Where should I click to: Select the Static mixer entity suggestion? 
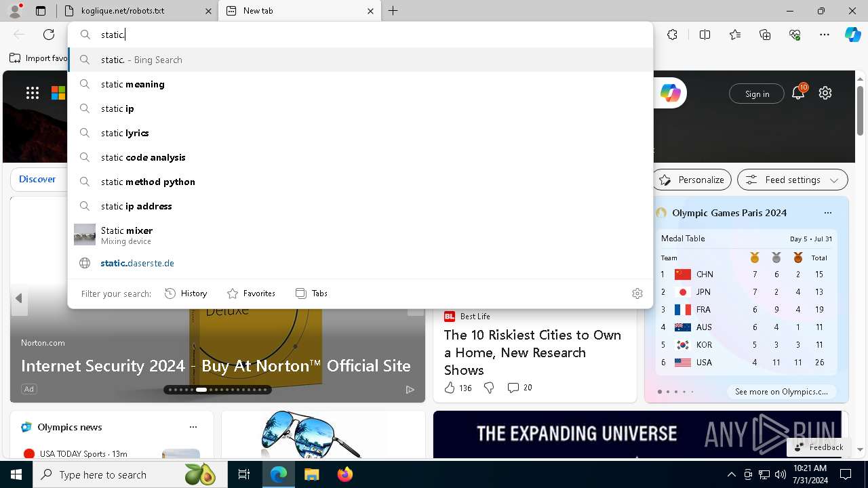pyautogui.click(x=360, y=235)
